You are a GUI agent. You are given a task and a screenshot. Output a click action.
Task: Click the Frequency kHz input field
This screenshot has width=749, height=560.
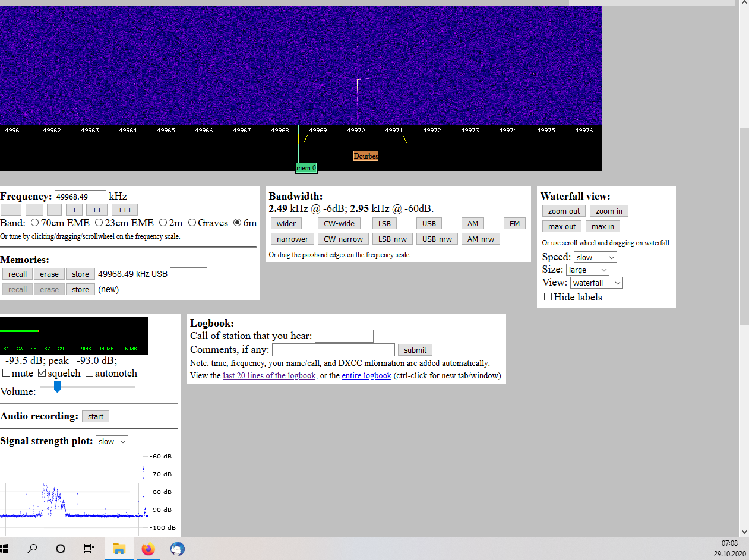(x=80, y=197)
